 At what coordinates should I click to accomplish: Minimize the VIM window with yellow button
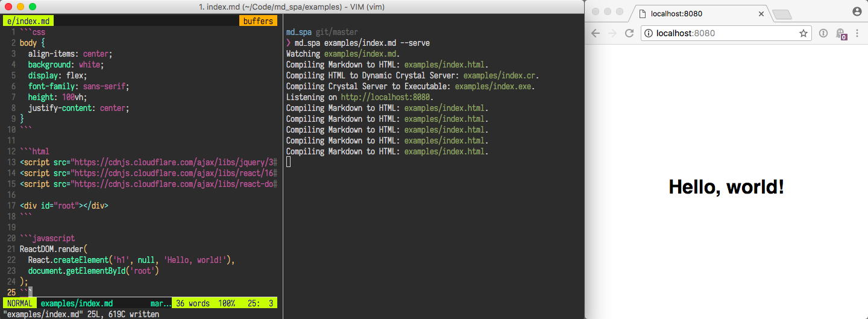tap(20, 7)
